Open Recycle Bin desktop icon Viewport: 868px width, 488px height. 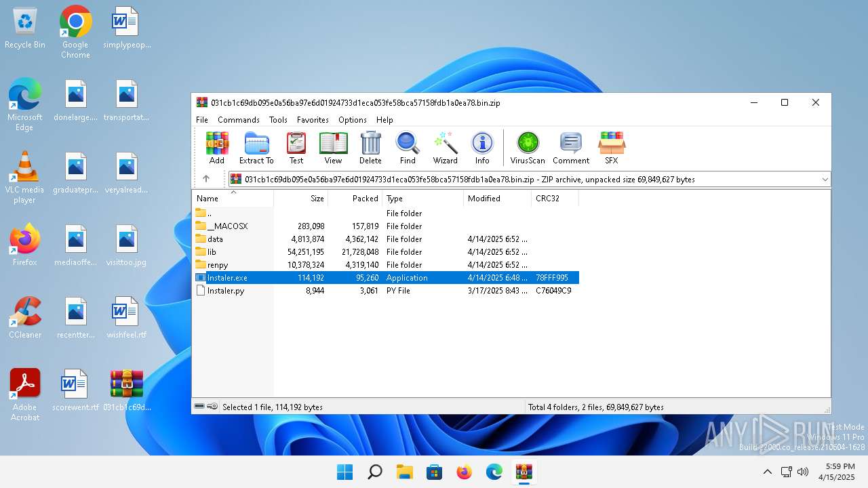tap(25, 28)
